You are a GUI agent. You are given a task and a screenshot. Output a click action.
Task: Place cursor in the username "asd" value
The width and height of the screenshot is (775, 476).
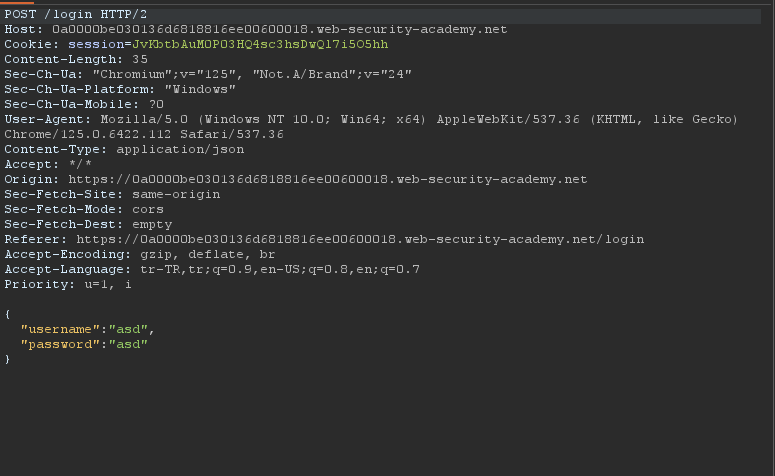point(128,329)
